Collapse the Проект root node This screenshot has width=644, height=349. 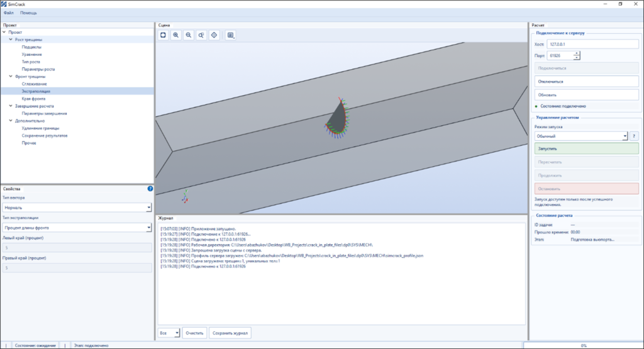[4, 32]
